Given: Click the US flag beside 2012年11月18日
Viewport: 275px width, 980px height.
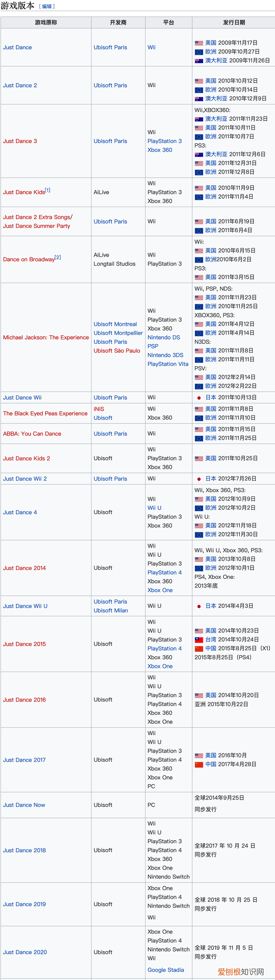Looking at the screenshot, I should pos(199,526).
